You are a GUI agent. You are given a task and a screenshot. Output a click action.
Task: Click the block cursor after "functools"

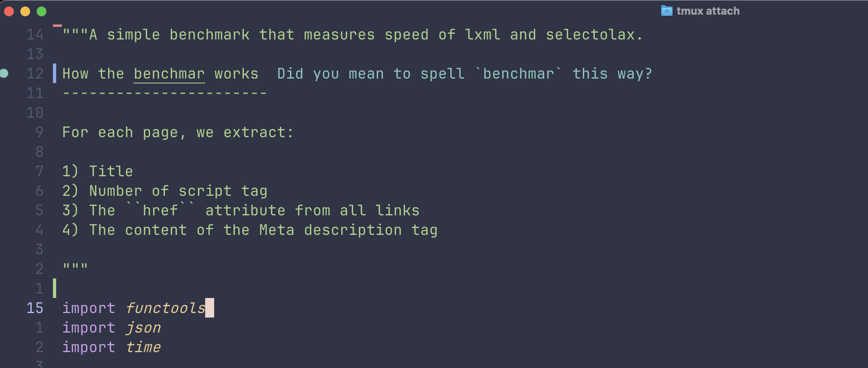pos(210,308)
